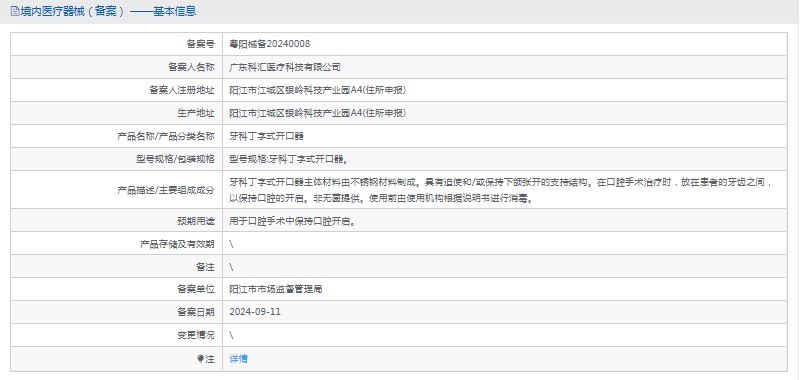Select 预期用途 value 用于口腔手术中保持口腔开启
802x380 pixels.
click(293, 221)
